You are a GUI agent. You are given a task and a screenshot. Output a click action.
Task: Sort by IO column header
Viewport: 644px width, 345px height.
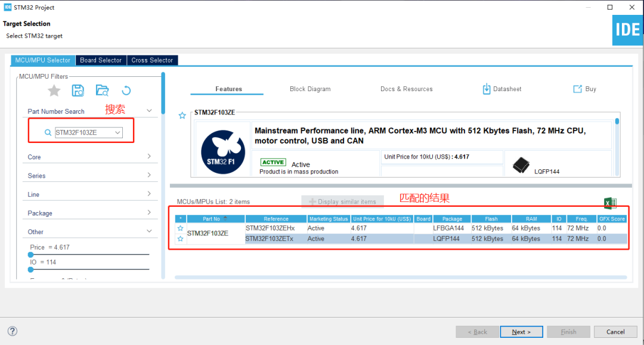(559, 219)
